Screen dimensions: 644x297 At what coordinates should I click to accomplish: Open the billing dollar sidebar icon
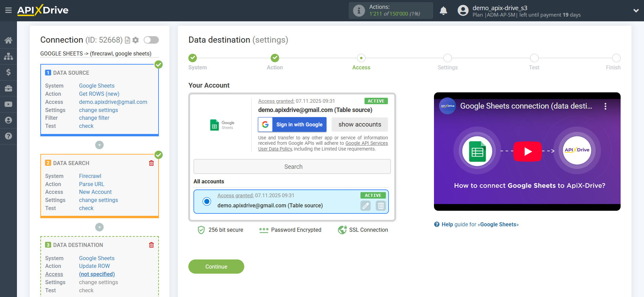(8, 72)
